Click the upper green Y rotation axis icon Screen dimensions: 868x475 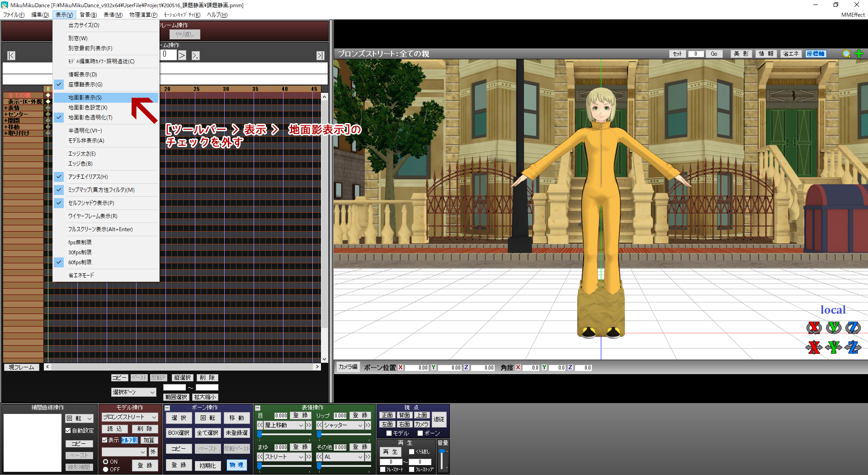click(834, 327)
